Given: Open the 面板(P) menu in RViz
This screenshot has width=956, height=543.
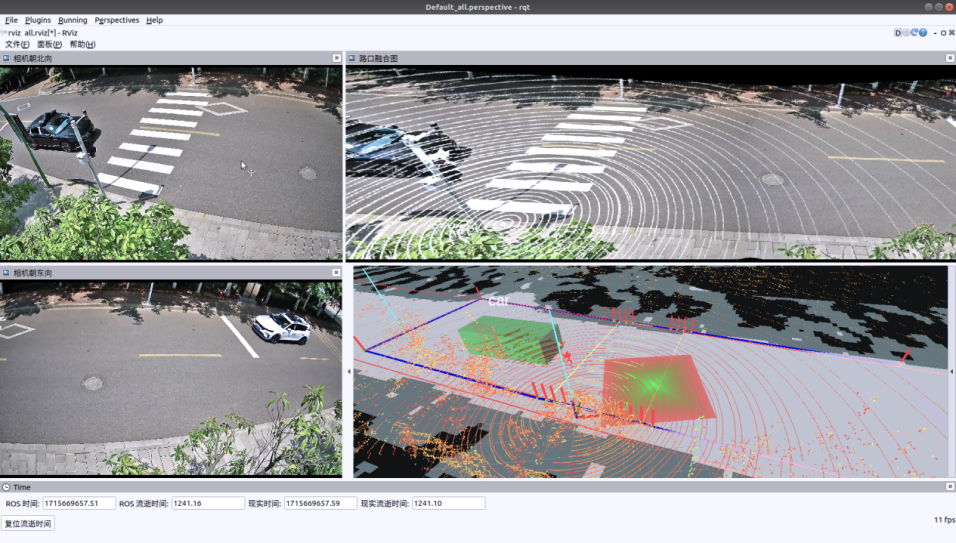Looking at the screenshot, I should pyautogui.click(x=49, y=44).
